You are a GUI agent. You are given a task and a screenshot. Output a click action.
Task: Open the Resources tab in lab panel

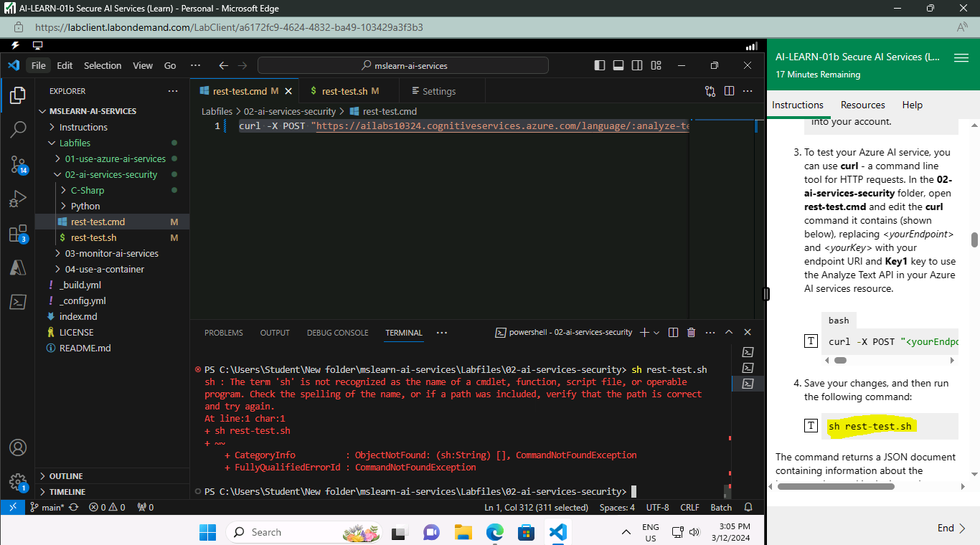click(862, 105)
